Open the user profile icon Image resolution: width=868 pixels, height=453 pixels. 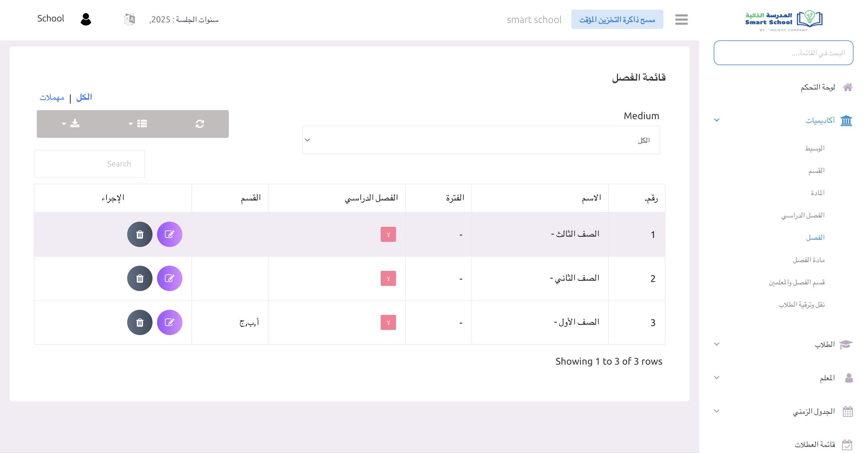point(86,19)
